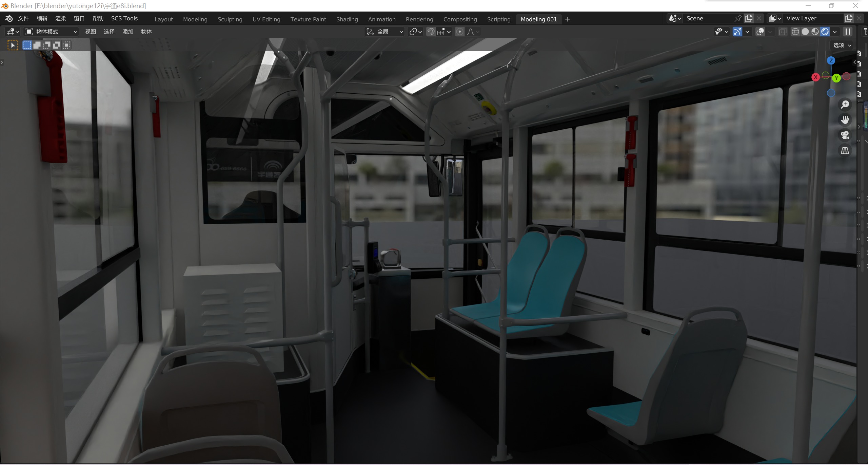Click the negative Z axis gizmo circle
This screenshot has width=868, height=465.
tap(831, 93)
